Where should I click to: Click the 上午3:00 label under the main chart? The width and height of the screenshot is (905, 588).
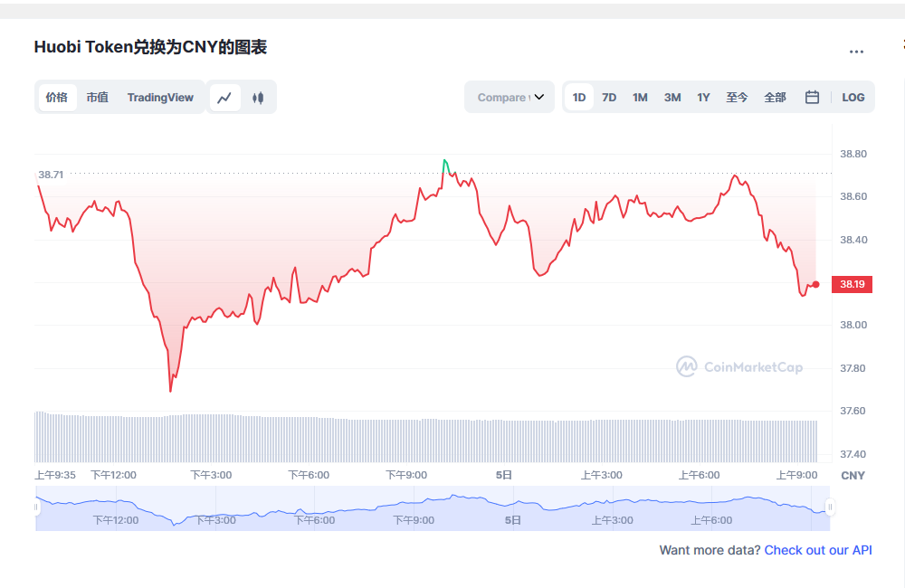coord(602,475)
